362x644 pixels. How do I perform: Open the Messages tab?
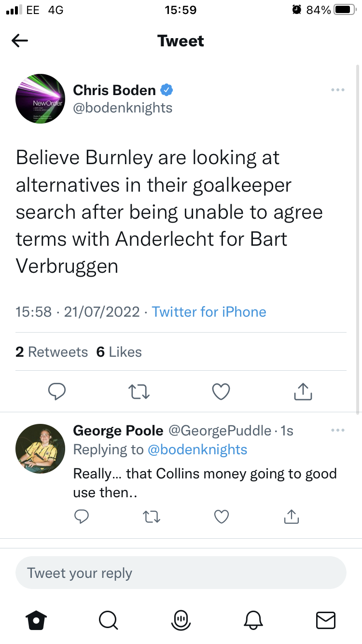tap(325, 620)
